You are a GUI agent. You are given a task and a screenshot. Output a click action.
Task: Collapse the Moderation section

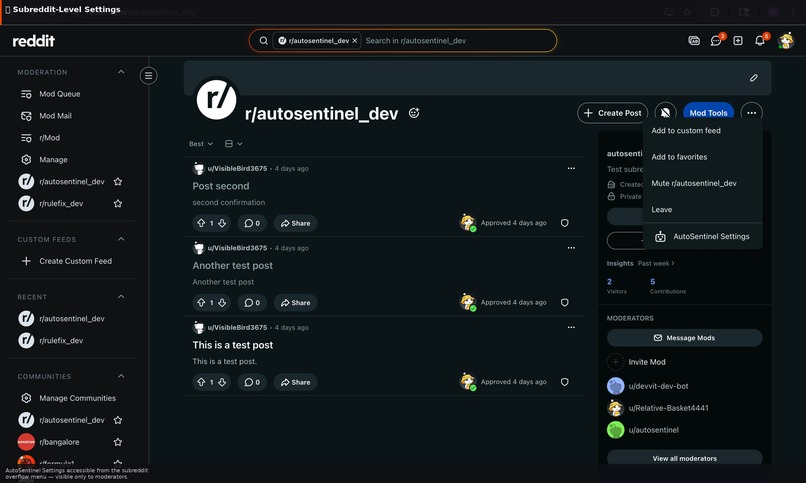point(121,72)
